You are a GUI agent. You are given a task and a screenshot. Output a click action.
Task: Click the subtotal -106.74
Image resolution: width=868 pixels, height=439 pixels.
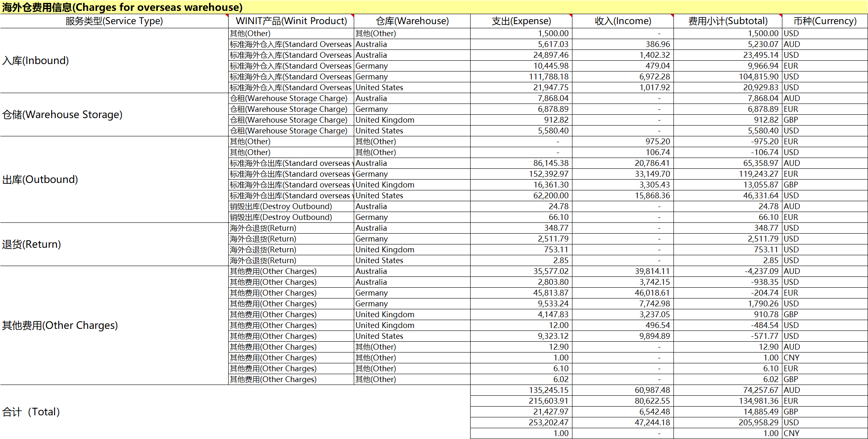point(728,152)
